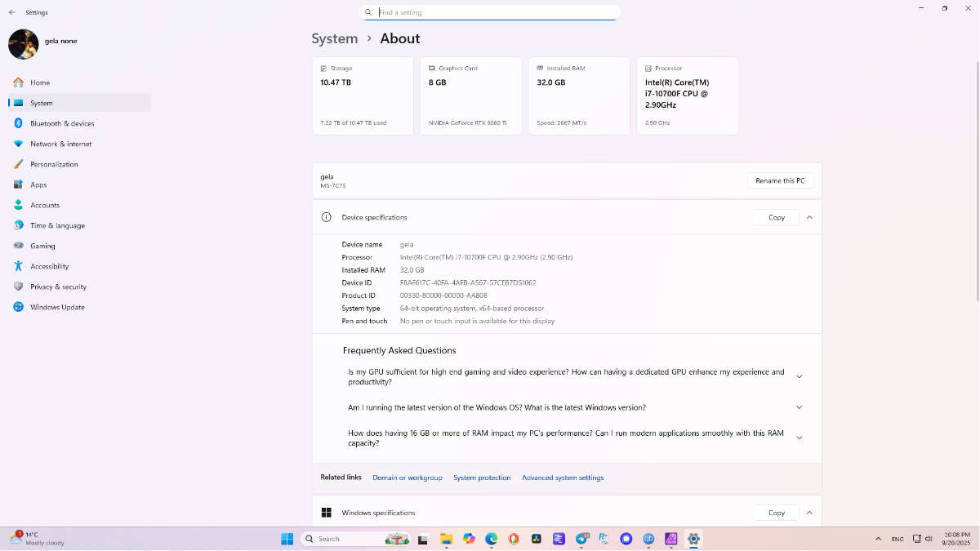Open the Accessibility settings page
The image size is (980, 551).
point(49,266)
